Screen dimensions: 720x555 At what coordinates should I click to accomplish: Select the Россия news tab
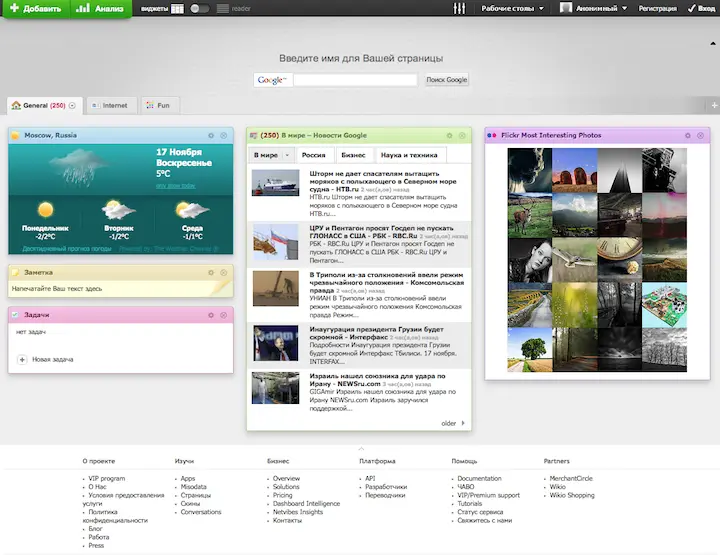(314, 155)
